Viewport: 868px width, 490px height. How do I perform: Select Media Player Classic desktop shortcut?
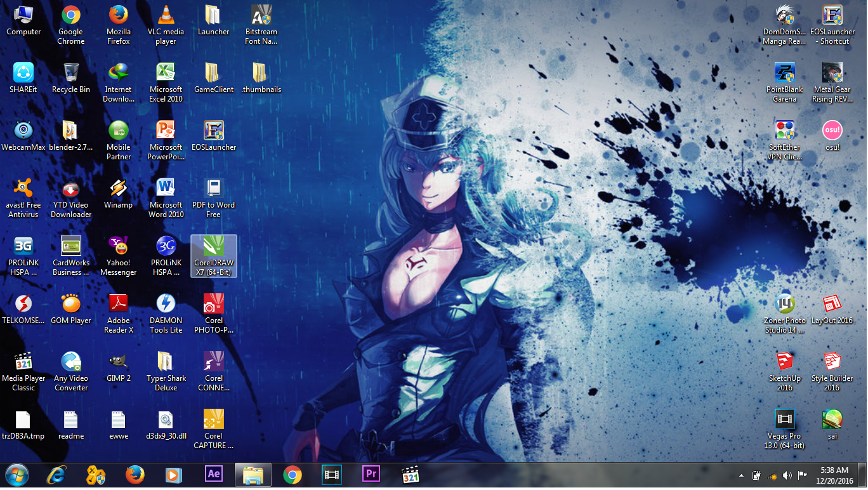[23, 371]
